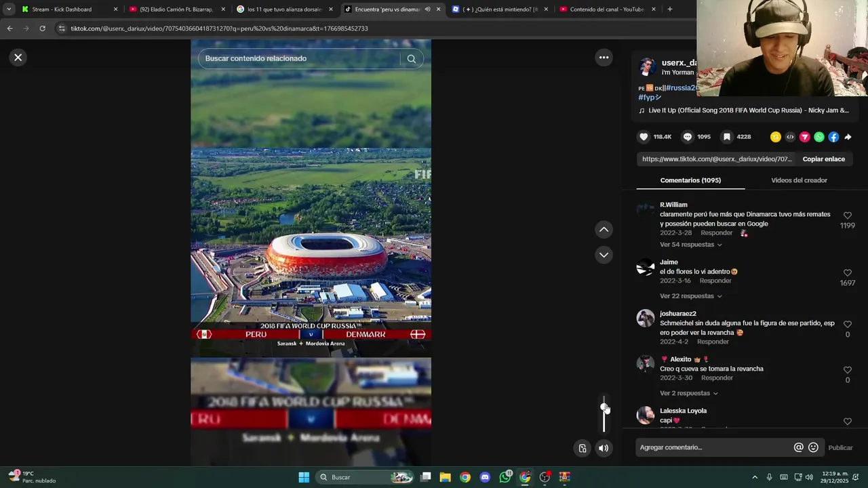This screenshot has height=488, width=868.
Task: Like joshuaraez2's comment
Action: pyautogui.click(x=848, y=325)
